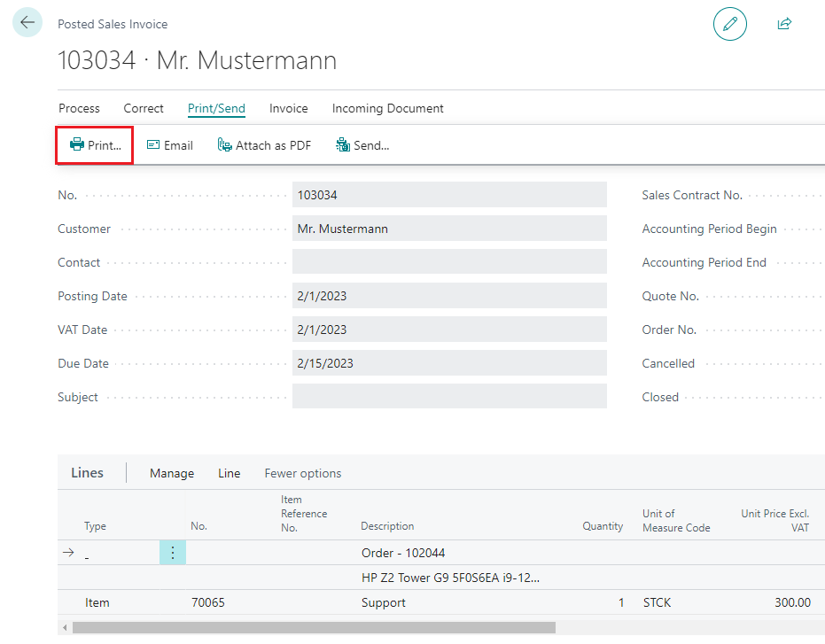This screenshot has height=644, width=825.
Task: Click the Support description cell
Action: pyautogui.click(x=384, y=602)
